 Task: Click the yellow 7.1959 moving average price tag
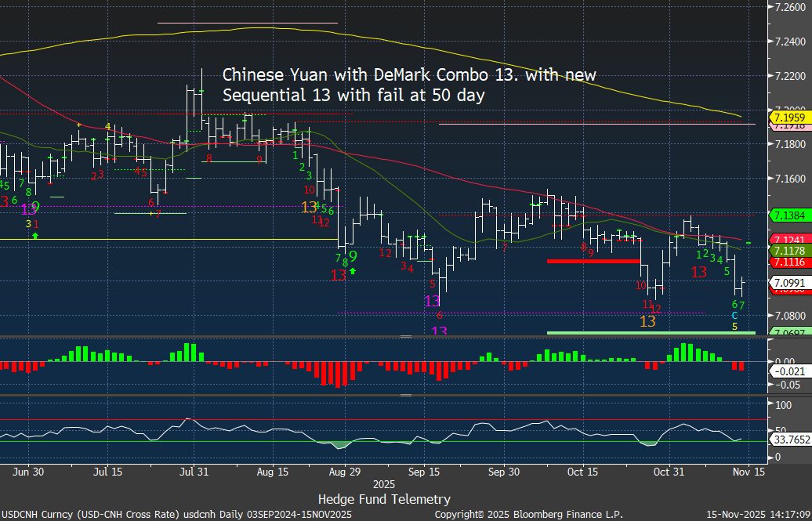tap(789, 118)
